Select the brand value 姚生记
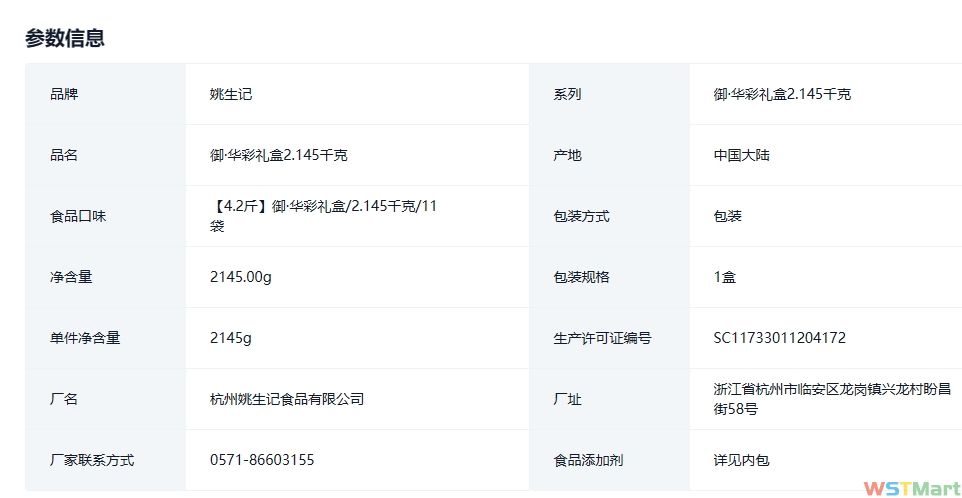This screenshot has height=498, width=962. pos(231,94)
